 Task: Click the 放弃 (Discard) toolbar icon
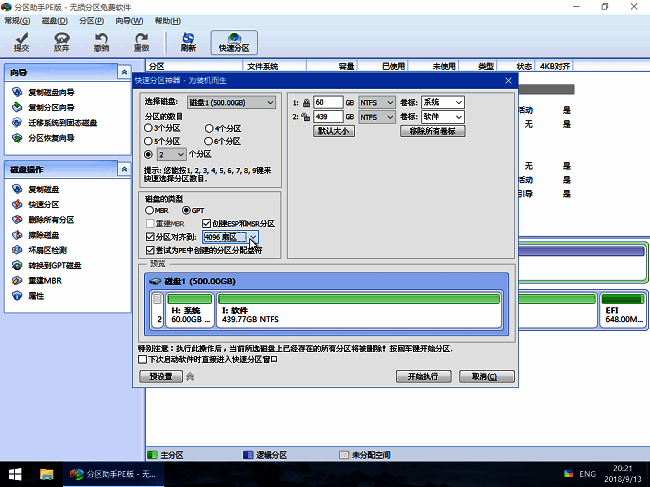coord(62,41)
